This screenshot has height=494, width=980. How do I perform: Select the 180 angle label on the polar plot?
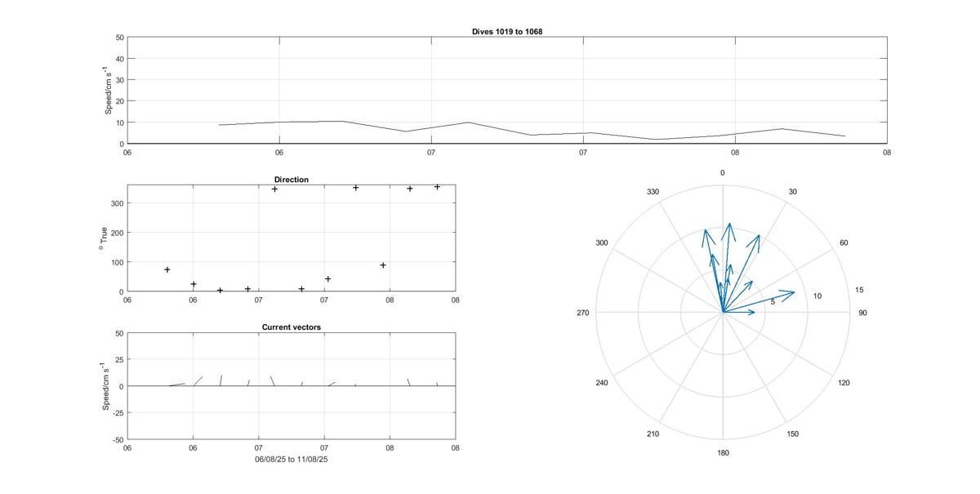click(723, 453)
